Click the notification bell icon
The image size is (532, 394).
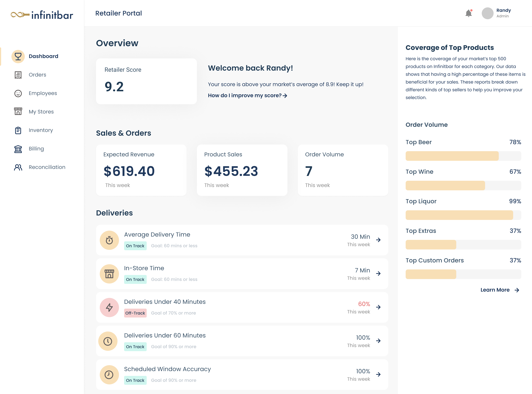click(469, 13)
